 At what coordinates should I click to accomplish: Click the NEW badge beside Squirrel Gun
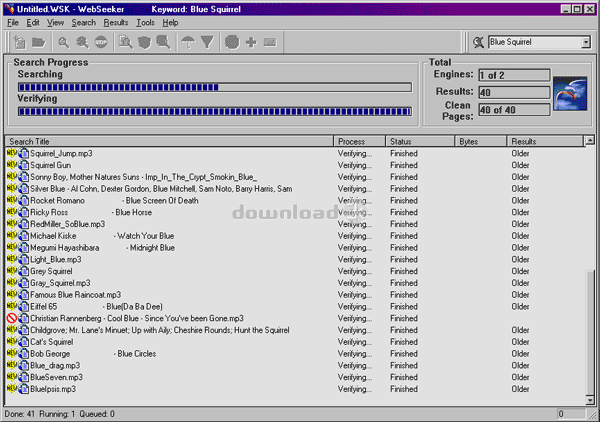pyautogui.click(x=11, y=165)
